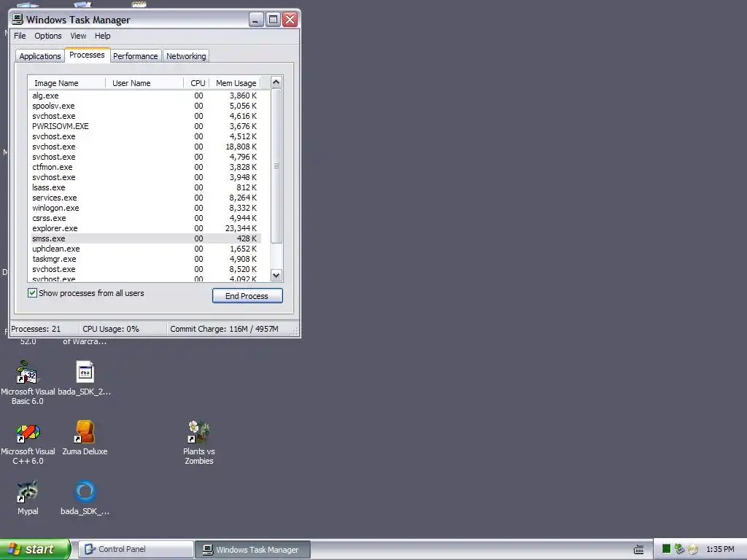The width and height of the screenshot is (747, 560).
Task: Open the start menu
Action: pyautogui.click(x=35, y=549)
